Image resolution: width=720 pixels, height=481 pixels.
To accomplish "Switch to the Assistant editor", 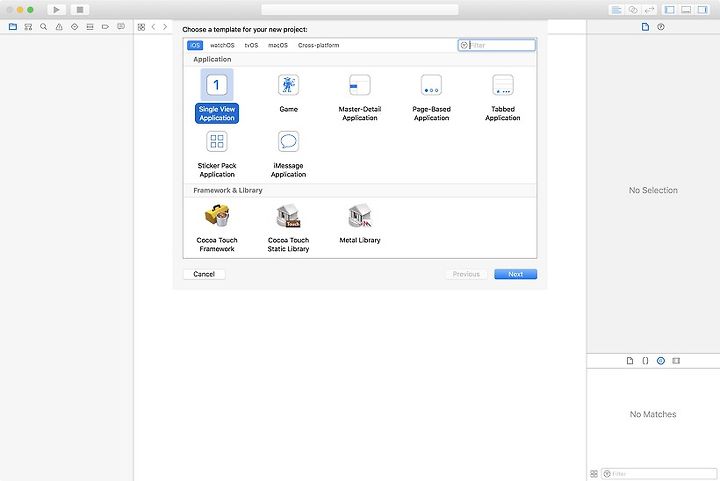I will pos(633,10).
